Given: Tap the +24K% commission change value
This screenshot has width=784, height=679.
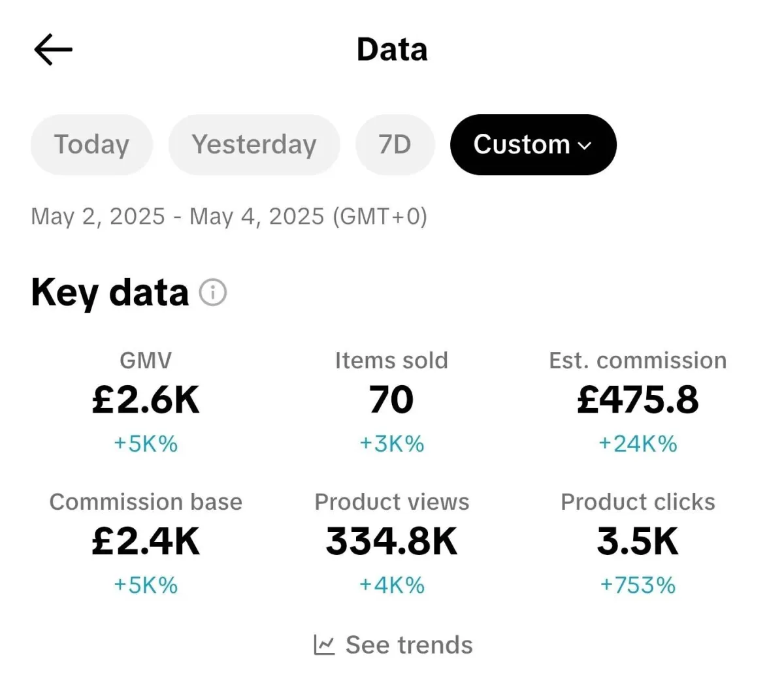Looking at the screenshot, I should click(638, 444).
